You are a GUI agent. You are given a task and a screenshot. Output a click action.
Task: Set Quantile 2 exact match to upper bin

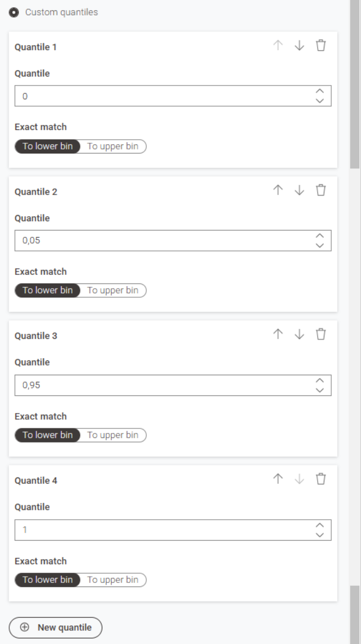[x=113, y=290]
